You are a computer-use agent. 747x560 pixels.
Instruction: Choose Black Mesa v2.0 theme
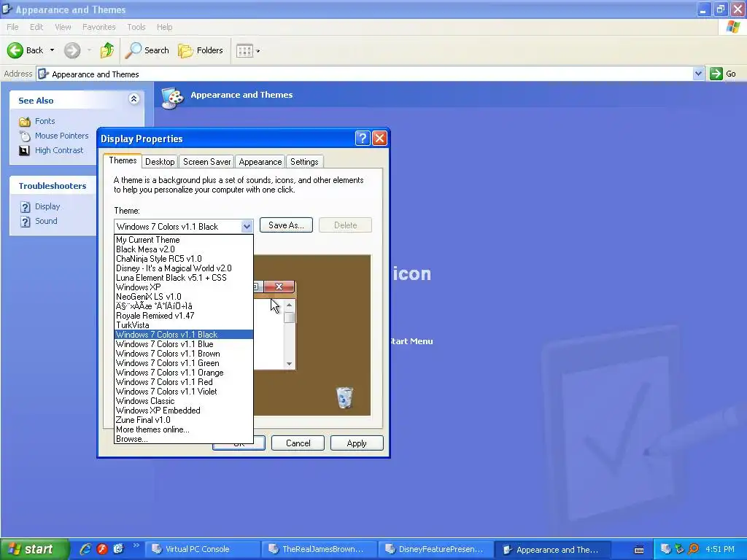click(x=183, y=249)
